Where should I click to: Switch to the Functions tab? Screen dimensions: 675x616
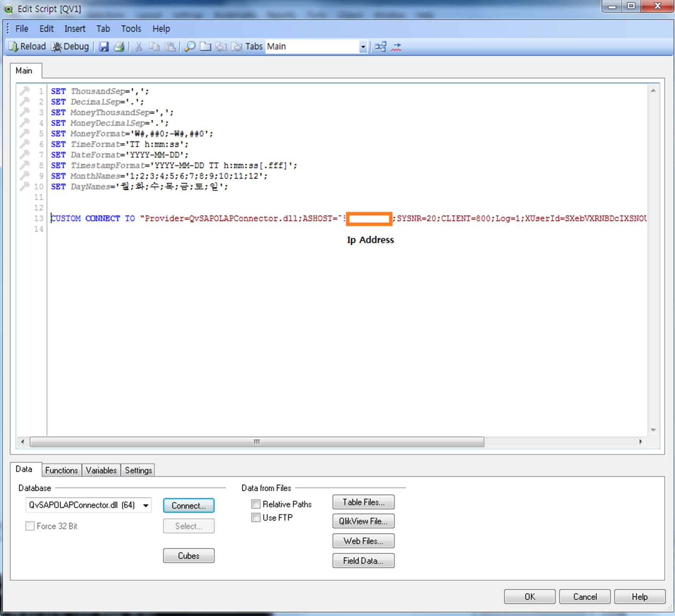tap(61, 470)
